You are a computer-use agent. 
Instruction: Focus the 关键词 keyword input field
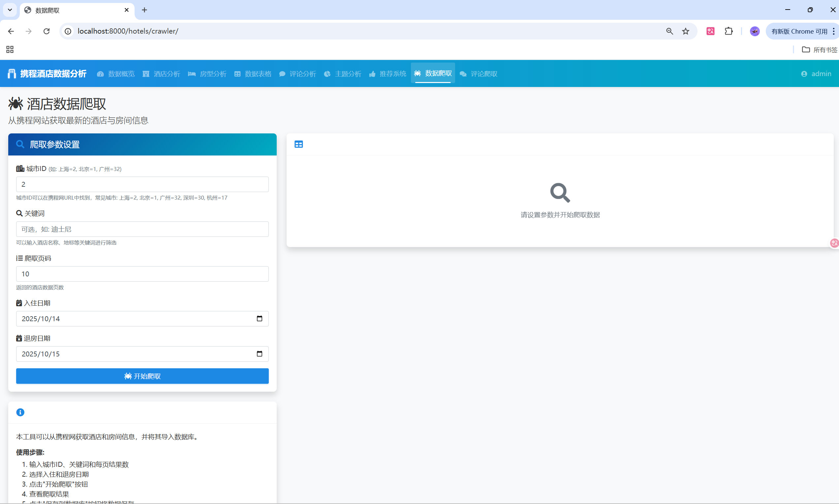[142, 229]
